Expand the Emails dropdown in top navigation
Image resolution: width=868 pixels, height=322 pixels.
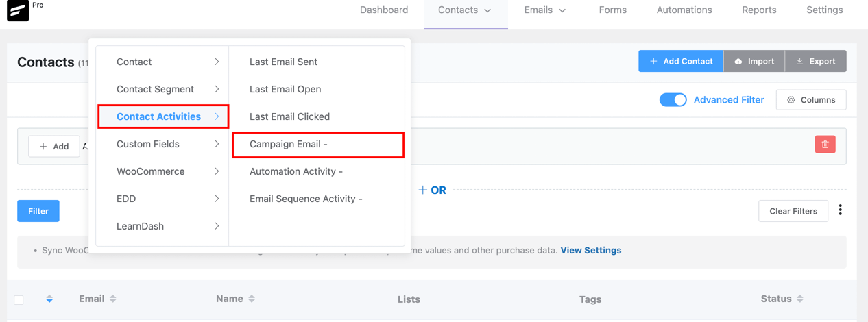[x=545, y=10]
